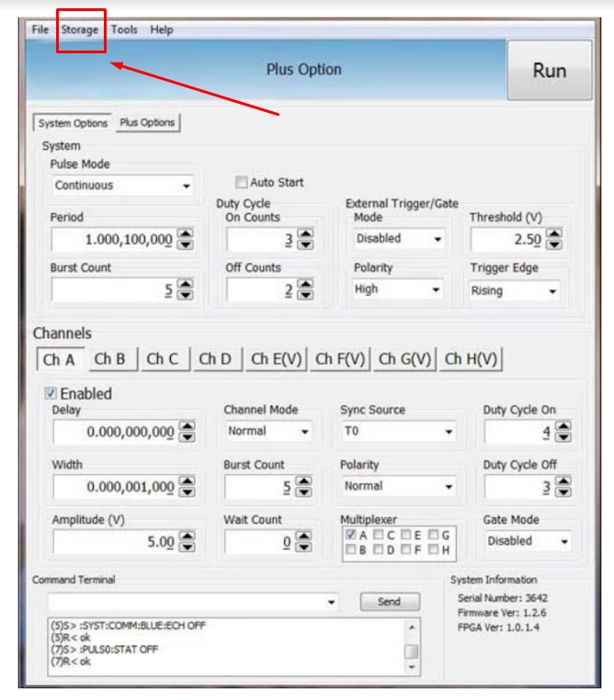614x700 pixels.
Task: Increase the Duty Cycle On value with up arrow
Action: point(564,426)
